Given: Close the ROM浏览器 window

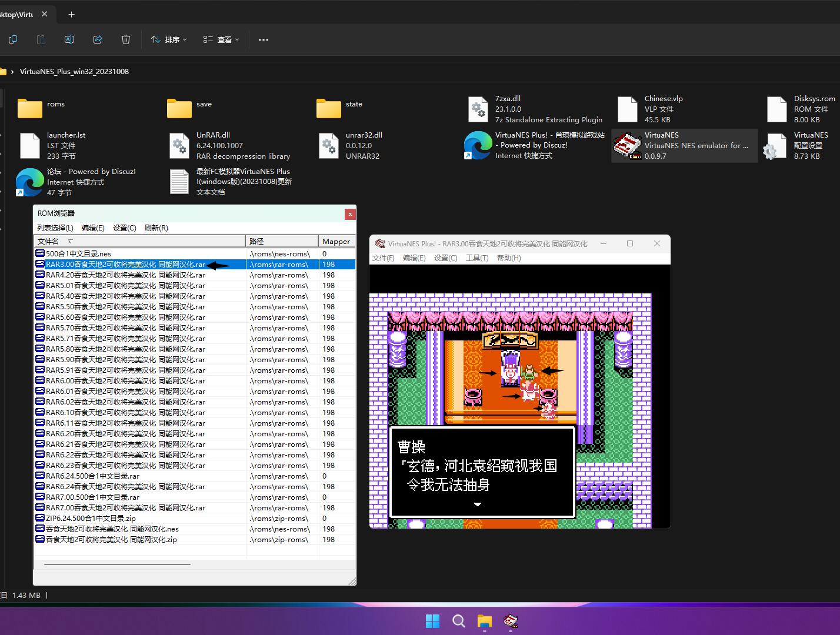Looking at the screenshot, I should pyautogui.click(x=350, y=214).
